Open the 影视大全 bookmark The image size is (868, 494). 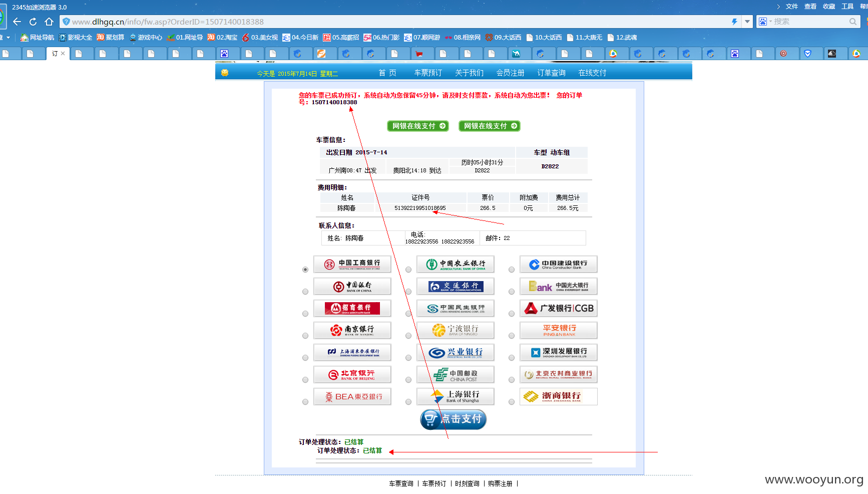(x=76, y=38)
